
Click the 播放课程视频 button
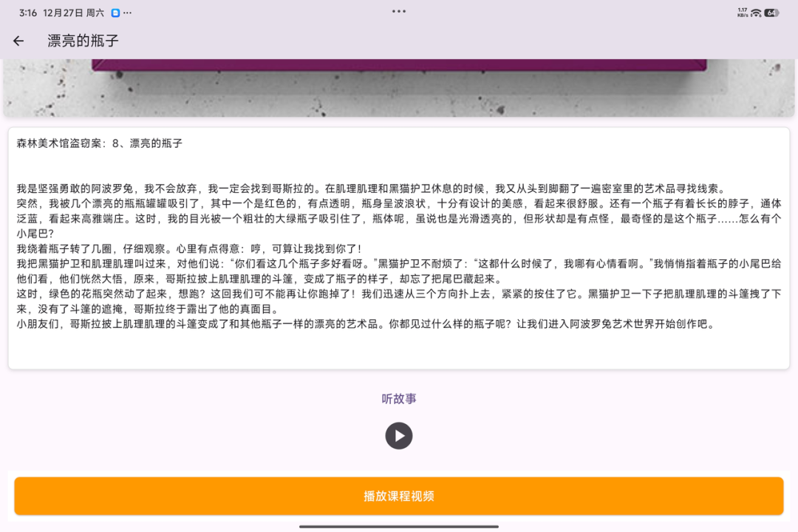point(398,496)
